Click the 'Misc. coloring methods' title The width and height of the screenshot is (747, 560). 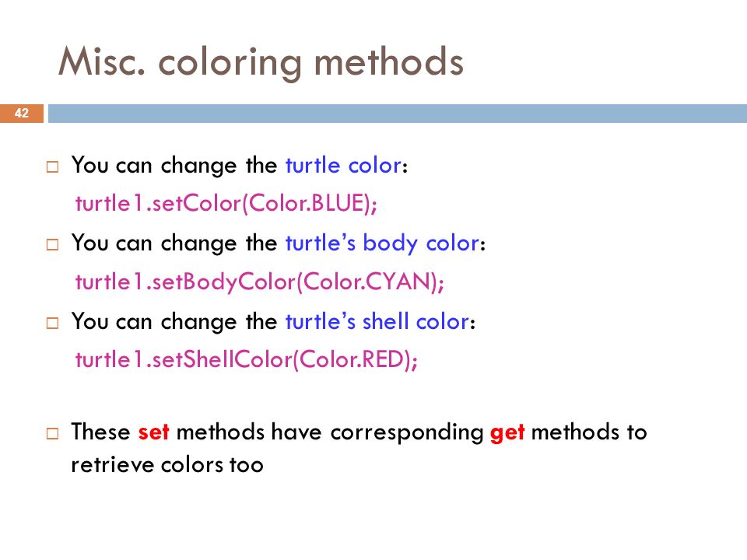(261, 62)
